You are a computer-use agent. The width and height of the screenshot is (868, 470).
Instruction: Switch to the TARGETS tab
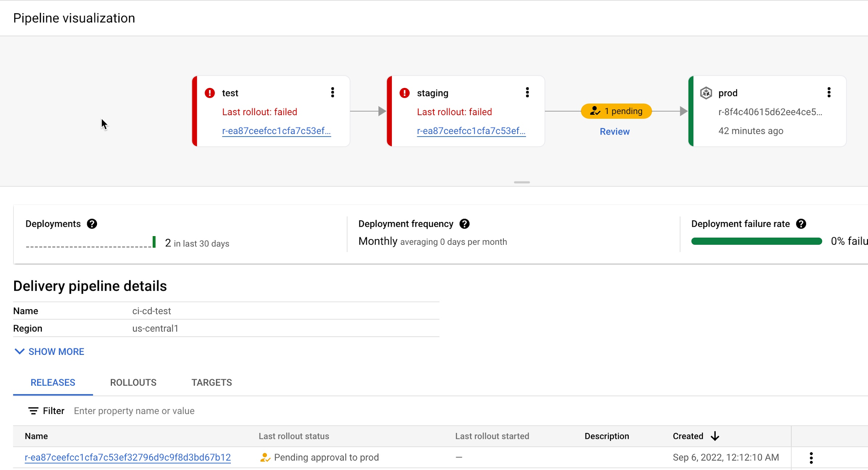(x=212, y=382)
